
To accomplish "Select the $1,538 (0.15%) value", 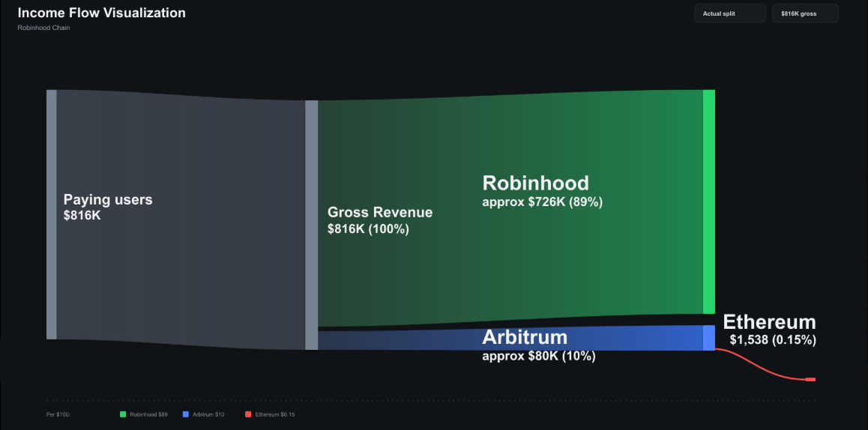I will coord(773,340).
